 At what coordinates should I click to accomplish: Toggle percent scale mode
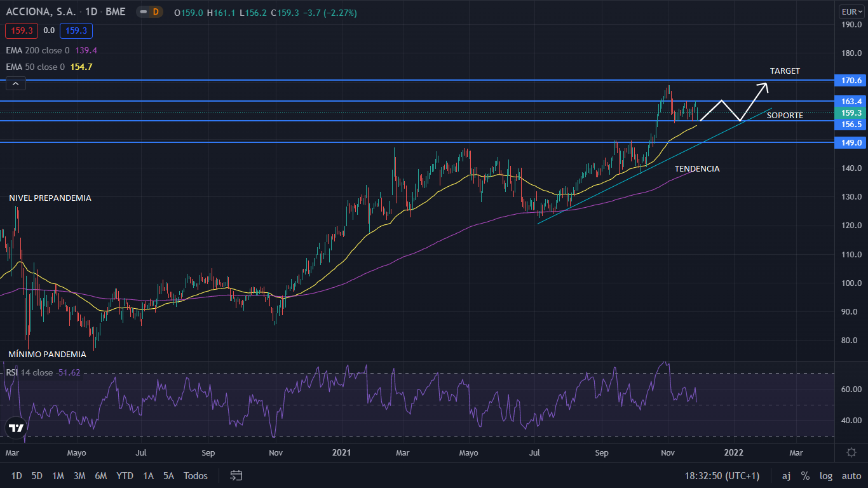pyautogui.click(x=805, y=476)
